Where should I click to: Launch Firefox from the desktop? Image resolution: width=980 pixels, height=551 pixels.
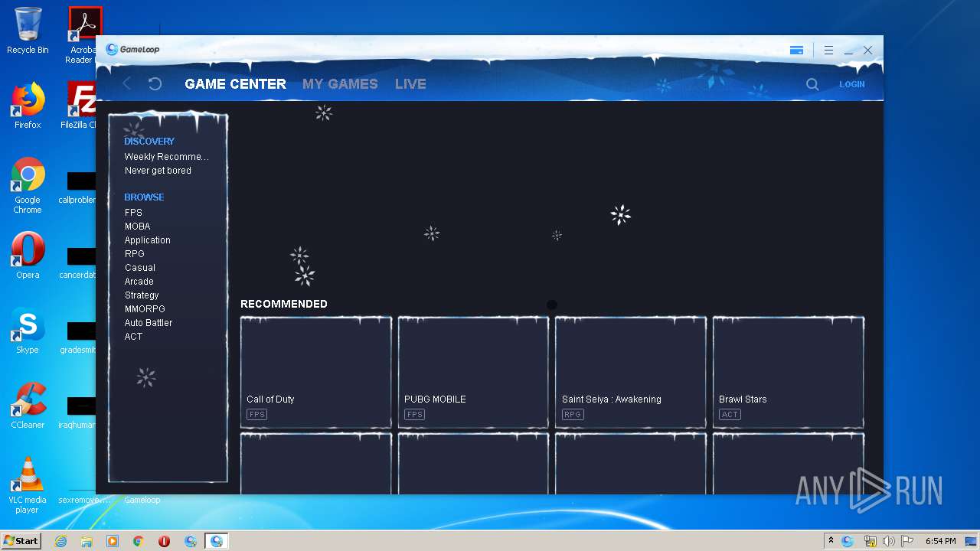28,105
